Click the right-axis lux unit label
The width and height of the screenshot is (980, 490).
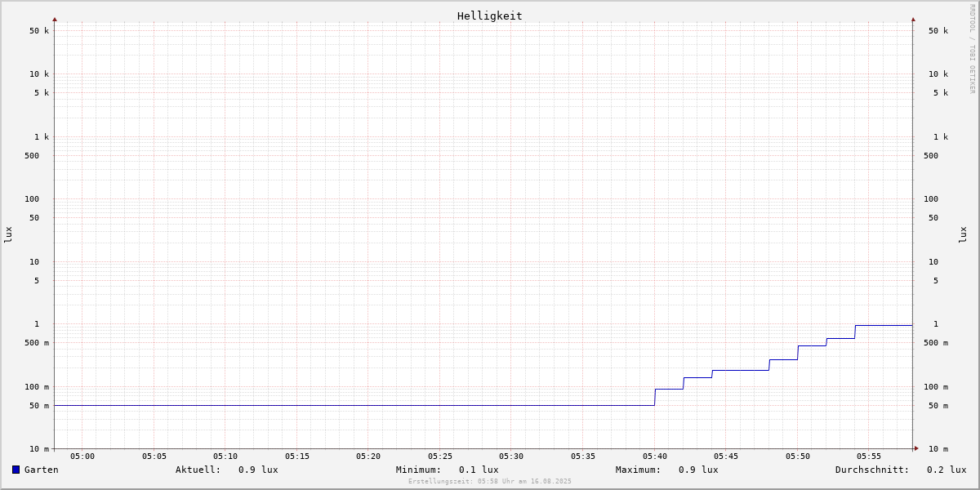tap(963, 234)
